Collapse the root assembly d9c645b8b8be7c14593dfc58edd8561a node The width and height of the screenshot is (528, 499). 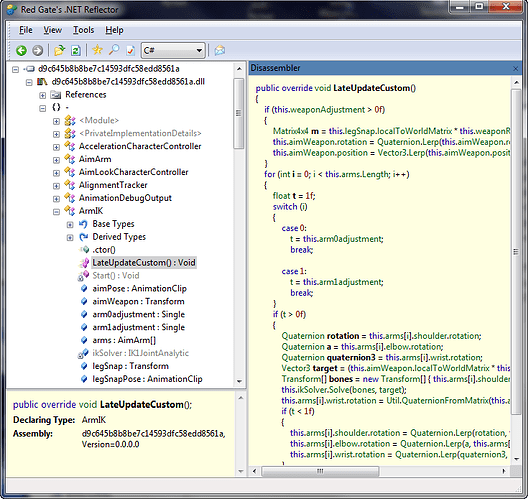[x=15, y=69]
